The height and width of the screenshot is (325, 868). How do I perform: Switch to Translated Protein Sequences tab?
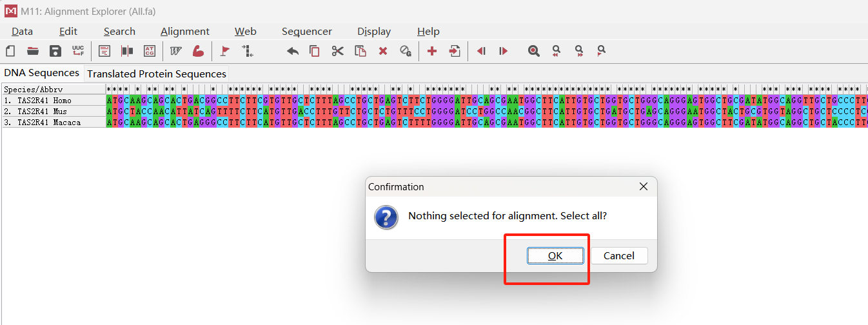(x=157, y=74)
